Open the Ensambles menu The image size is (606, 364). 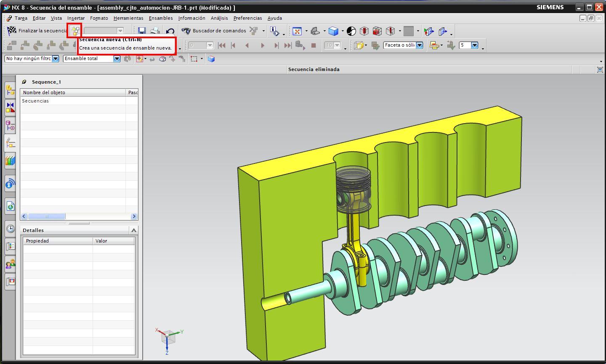161,18
